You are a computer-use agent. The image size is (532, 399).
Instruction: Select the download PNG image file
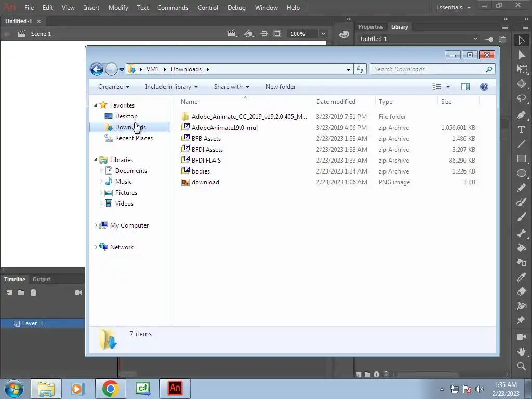click(205, 182)
